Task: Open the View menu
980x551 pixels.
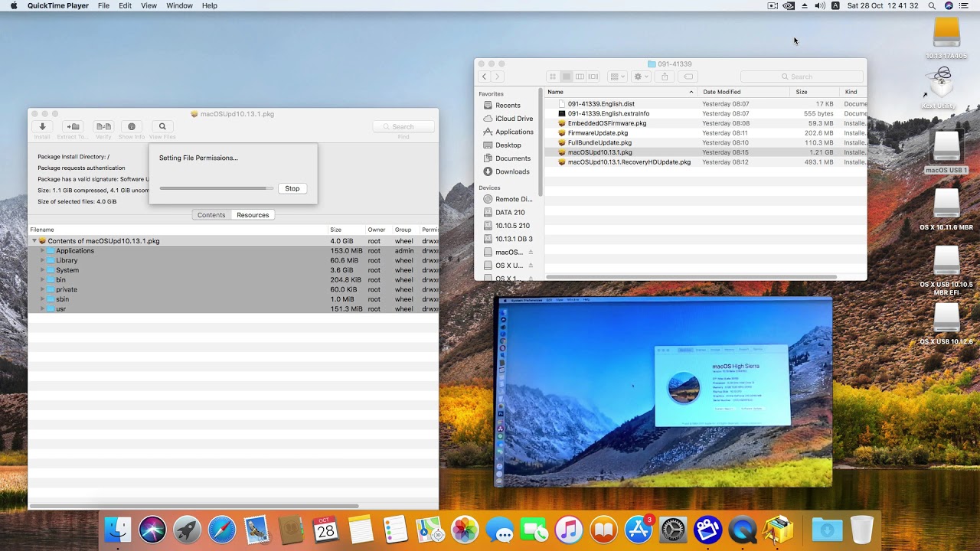Action: click(x=149, y=5)
